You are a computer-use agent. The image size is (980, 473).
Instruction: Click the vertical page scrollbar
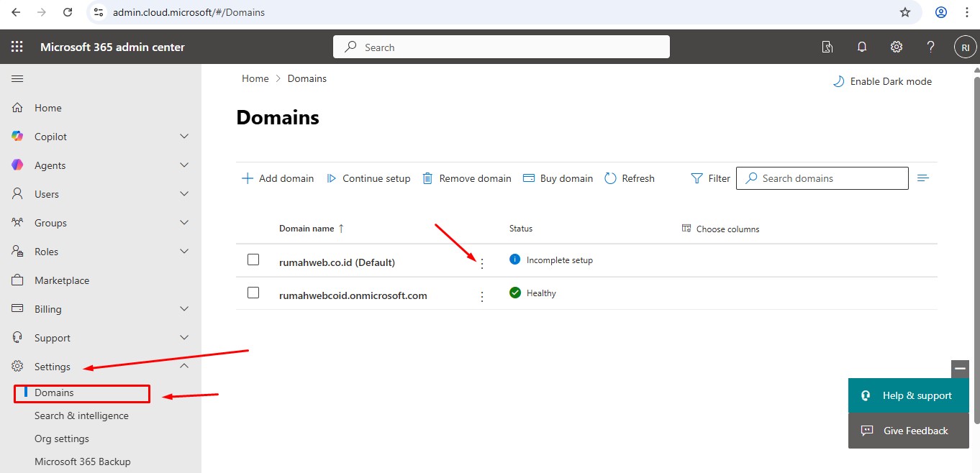tap(976, 244)
